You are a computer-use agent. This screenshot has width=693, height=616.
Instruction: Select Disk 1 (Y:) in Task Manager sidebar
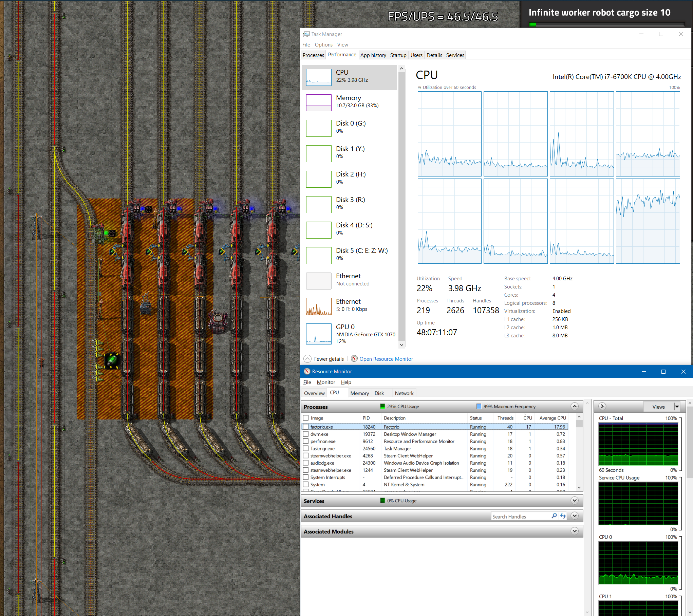click(x=349, y=153)
